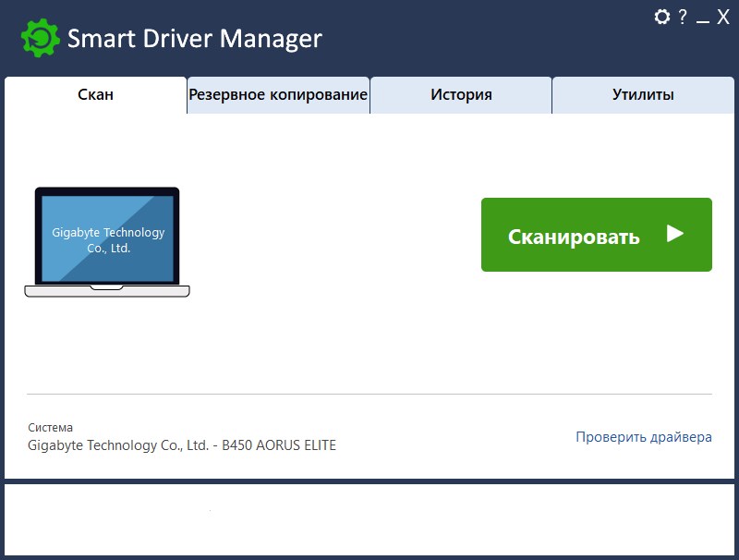
Task: Click the help question mark icon
Action: coord(681,16)
